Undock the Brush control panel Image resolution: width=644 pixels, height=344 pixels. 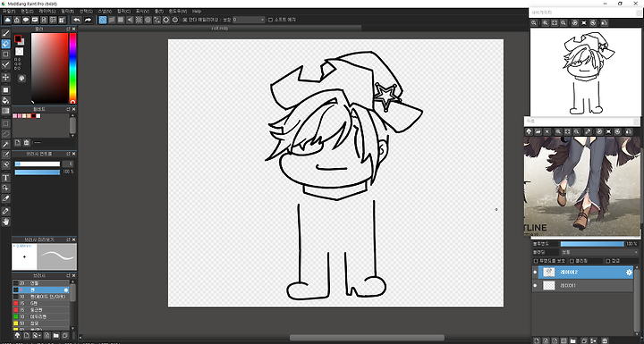[x=69, y=154]
